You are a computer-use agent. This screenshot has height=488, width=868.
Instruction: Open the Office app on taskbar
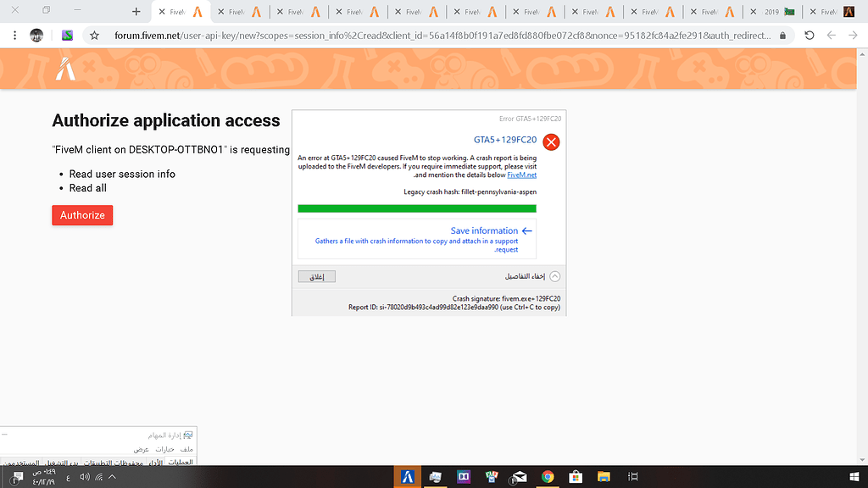491,477
